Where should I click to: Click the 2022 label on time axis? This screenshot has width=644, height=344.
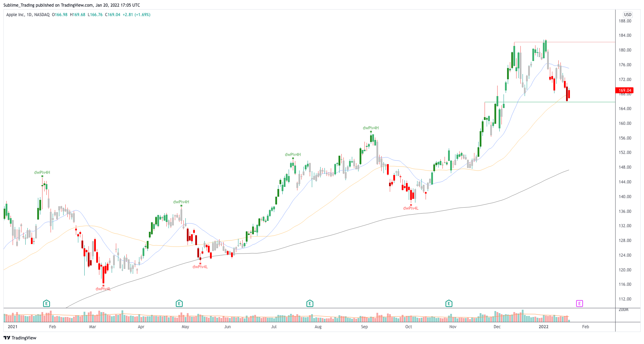[543, 327]
